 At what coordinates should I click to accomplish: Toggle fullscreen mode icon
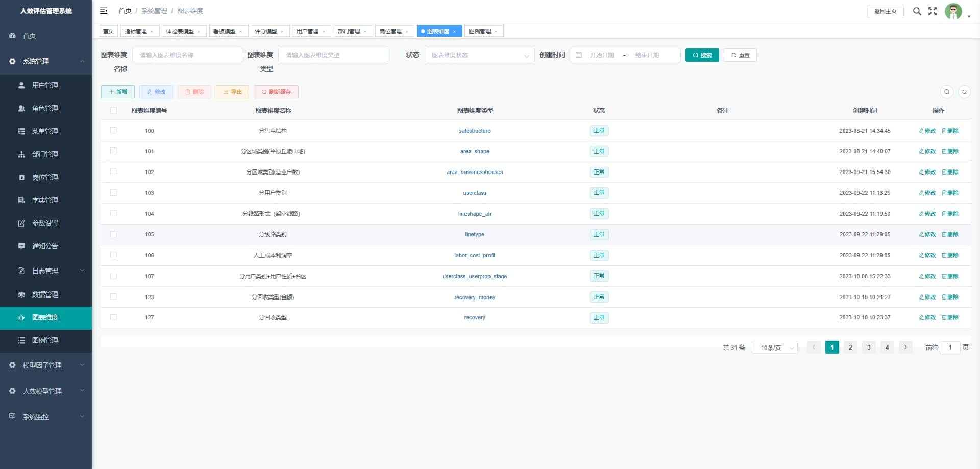pos(933,11)
